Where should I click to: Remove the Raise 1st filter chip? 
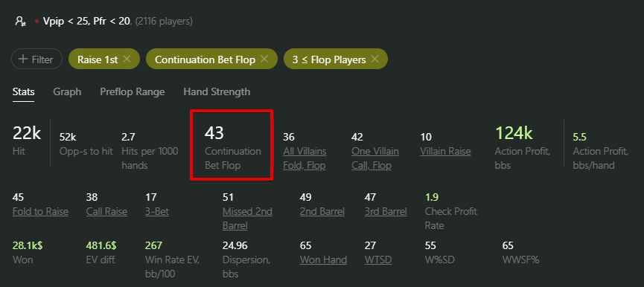[x=127, y=59]
